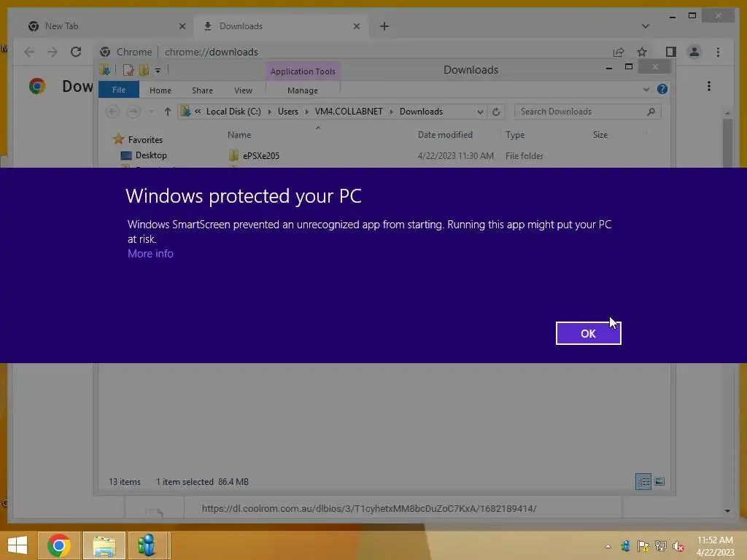Show hidden system tray icons

coord(608,546)
